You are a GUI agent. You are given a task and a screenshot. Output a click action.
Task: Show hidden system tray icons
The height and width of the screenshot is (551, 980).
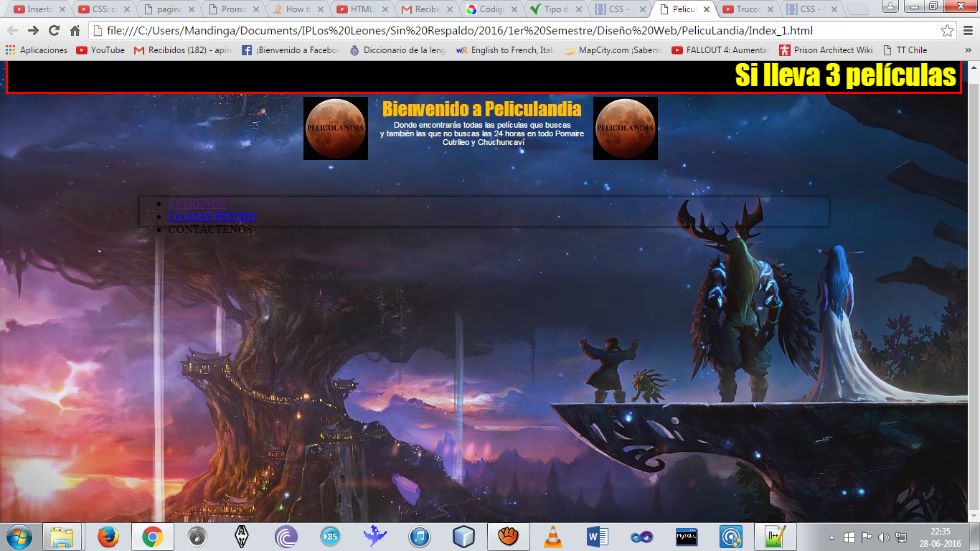tap(832, 537)
